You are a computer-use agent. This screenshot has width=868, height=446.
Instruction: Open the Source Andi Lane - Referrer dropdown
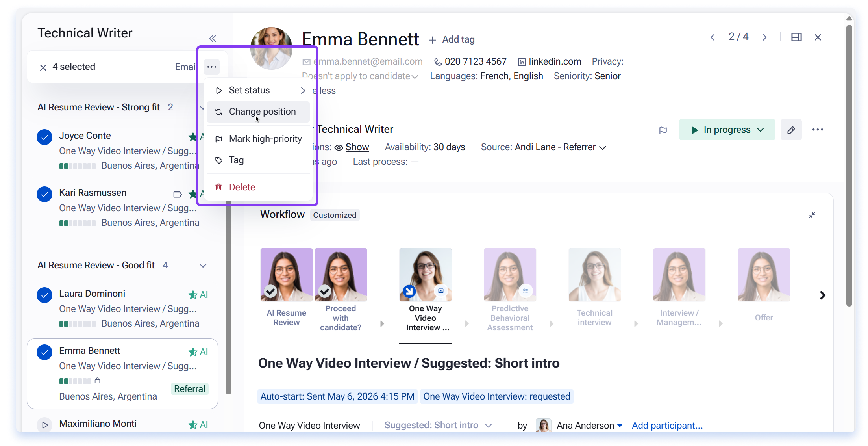(x=561, y=147)
